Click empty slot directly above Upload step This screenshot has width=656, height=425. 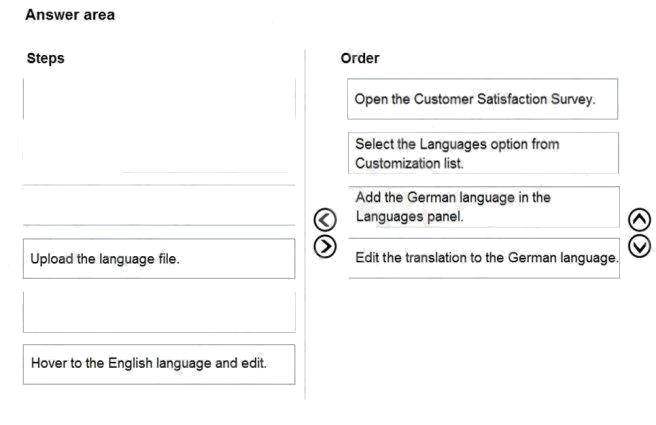click(x=158, y=205)
